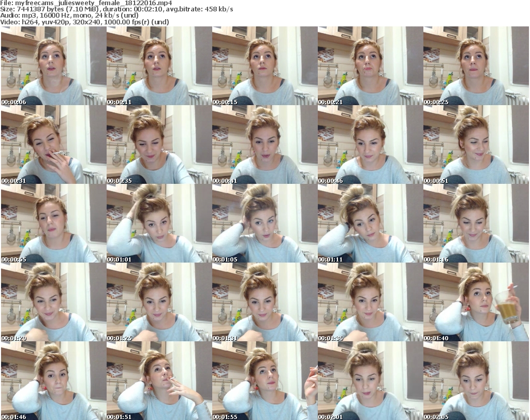
Task: Click the thumbnail at 00:01:46
Action: [x=53, y=381]
